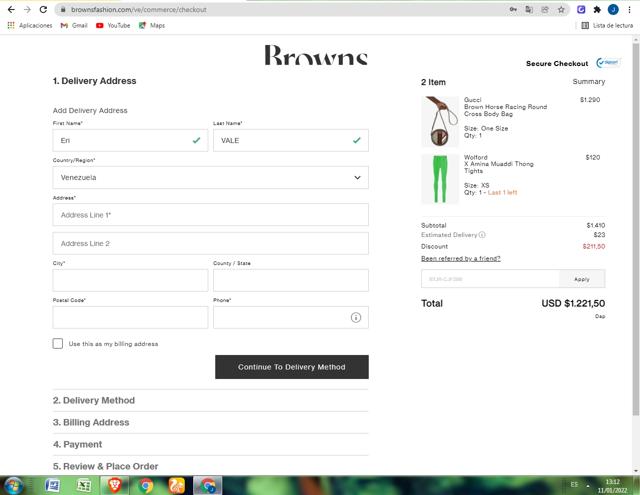Viewport: 640px width, 495px height.
Task: Expand the 3. Billing Address section
Action: pos(211,422)
